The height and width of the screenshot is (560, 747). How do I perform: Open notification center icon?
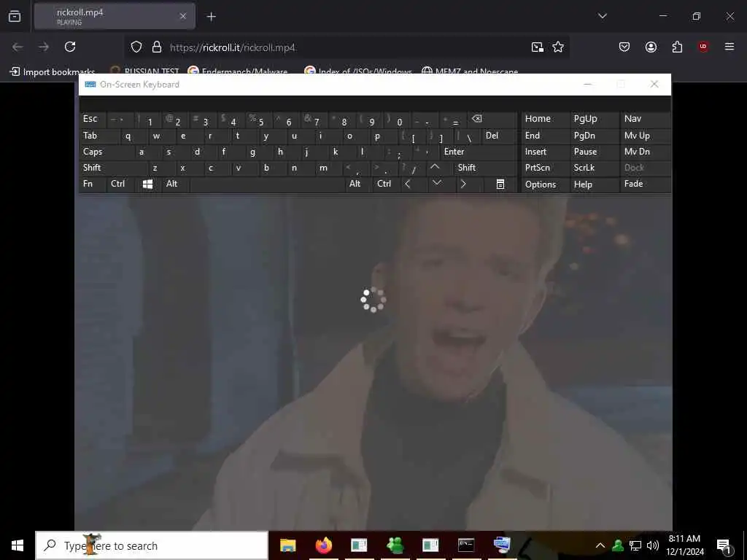click(724, 546)
